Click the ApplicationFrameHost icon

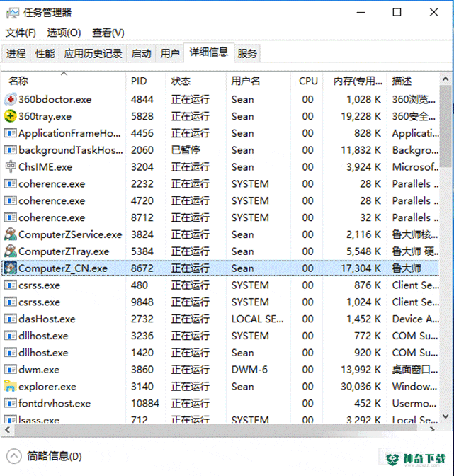[11, 133]
